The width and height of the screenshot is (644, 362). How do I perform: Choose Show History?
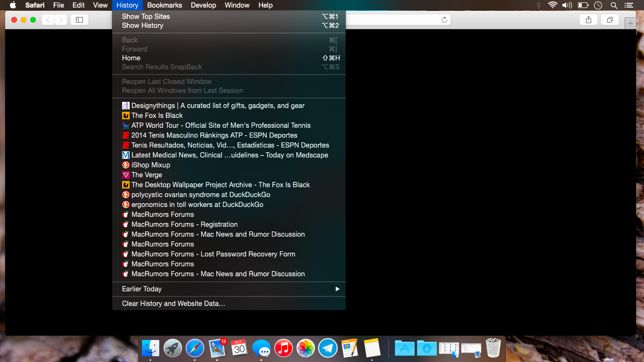229,25
